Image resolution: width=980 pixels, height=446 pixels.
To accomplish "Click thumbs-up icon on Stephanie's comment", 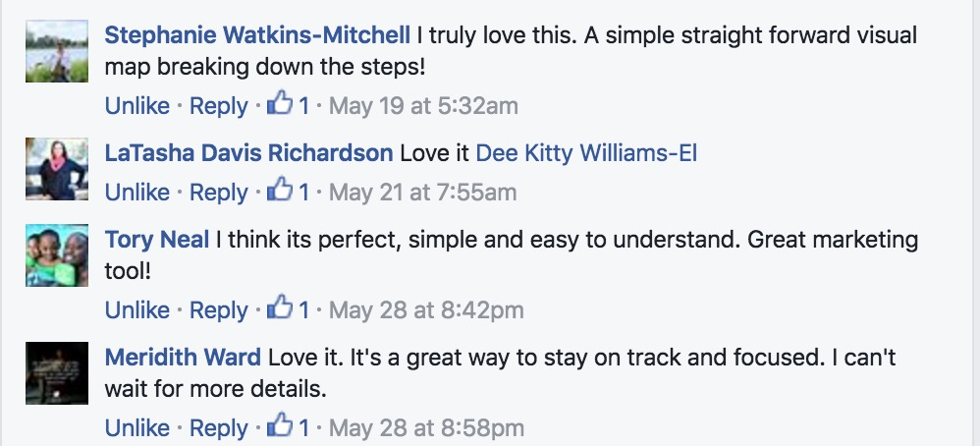I will click(282, 103).
